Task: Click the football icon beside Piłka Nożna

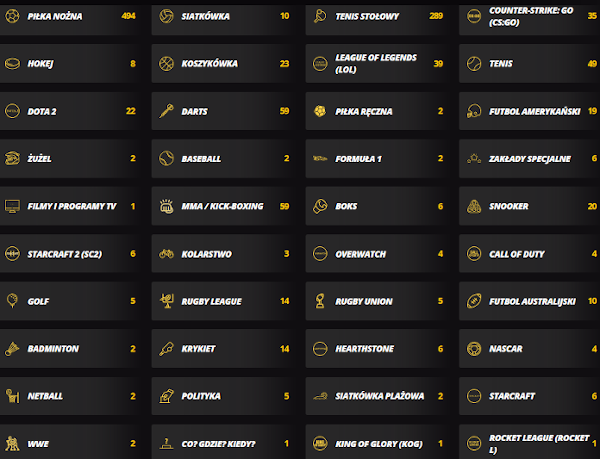Action: [12, 16]
